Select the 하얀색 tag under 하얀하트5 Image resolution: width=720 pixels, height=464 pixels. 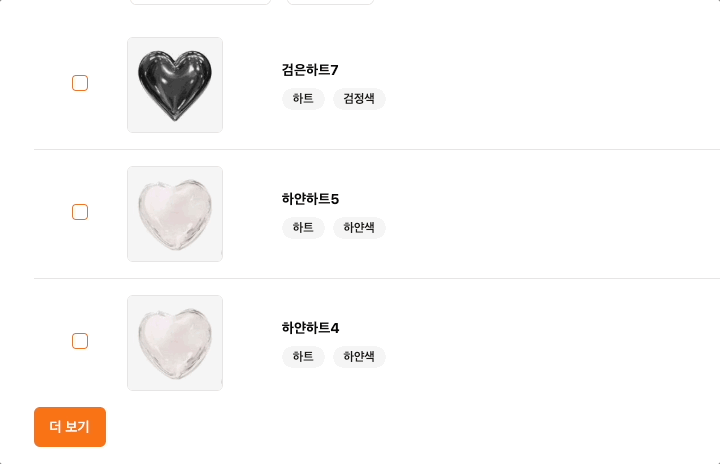pyautogui.click(x=359, y=228)
